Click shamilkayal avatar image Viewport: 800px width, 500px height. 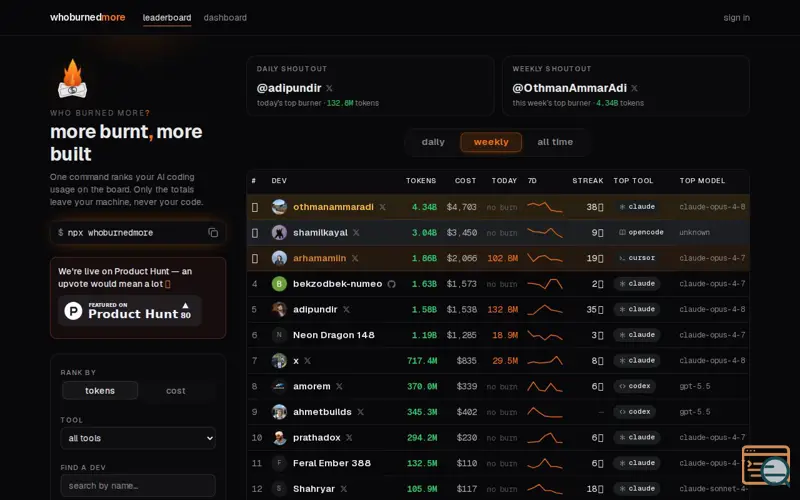point(279,233)
